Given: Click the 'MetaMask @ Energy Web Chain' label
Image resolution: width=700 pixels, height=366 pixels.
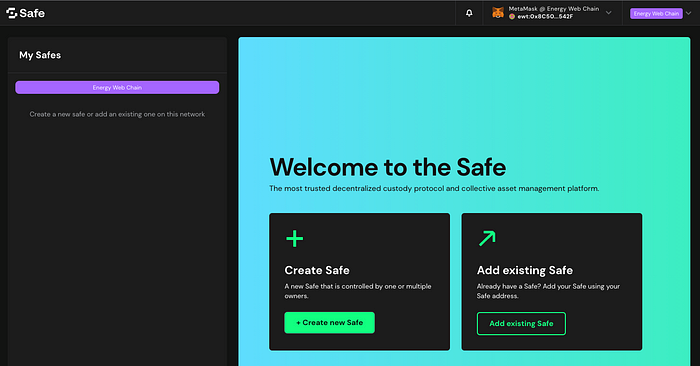Looking at the screenshot, I should [x=554, y=8].
